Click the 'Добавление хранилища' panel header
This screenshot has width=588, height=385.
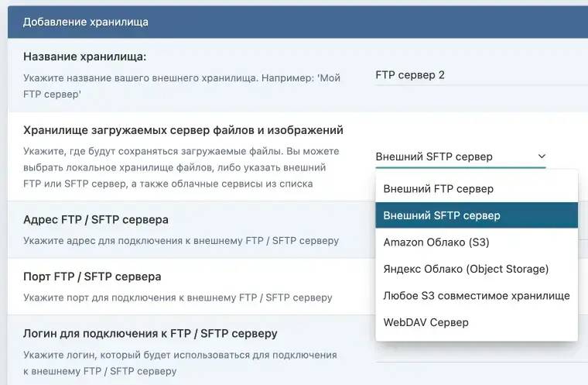pos(86,22)
